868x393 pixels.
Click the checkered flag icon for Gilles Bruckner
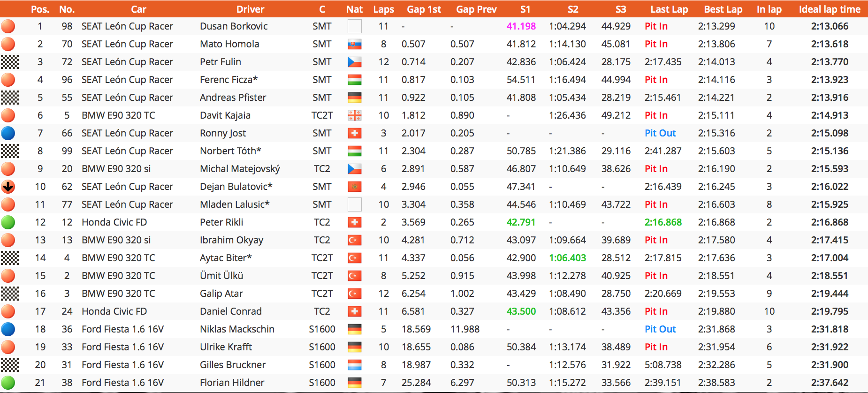click(10, 365)
